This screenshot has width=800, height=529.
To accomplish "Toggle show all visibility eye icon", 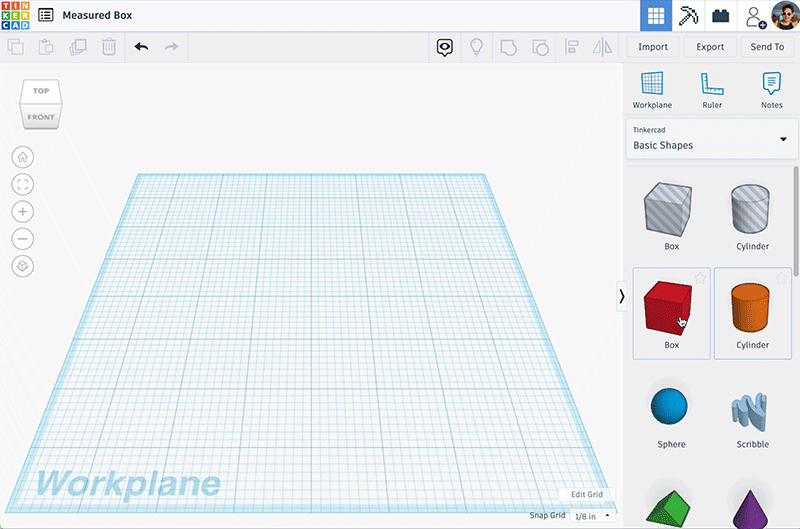I will pos(444,47).
